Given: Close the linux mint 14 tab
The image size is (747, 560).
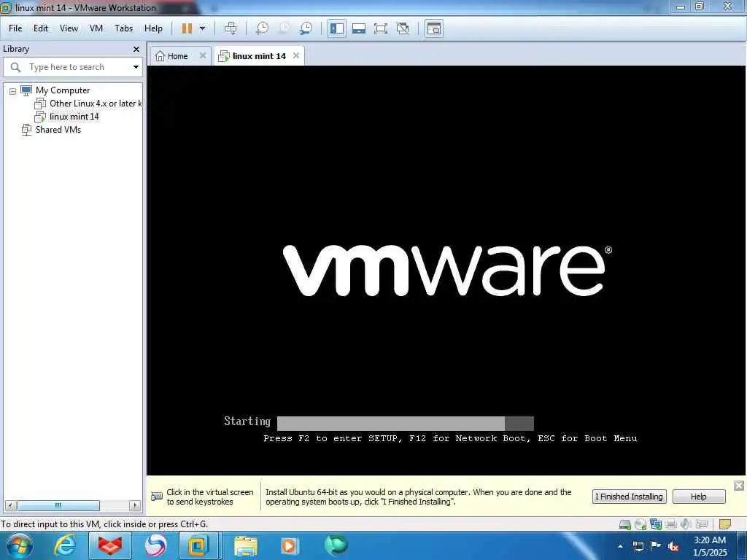Looking at the screenshot, I should [x=296, y=55].
